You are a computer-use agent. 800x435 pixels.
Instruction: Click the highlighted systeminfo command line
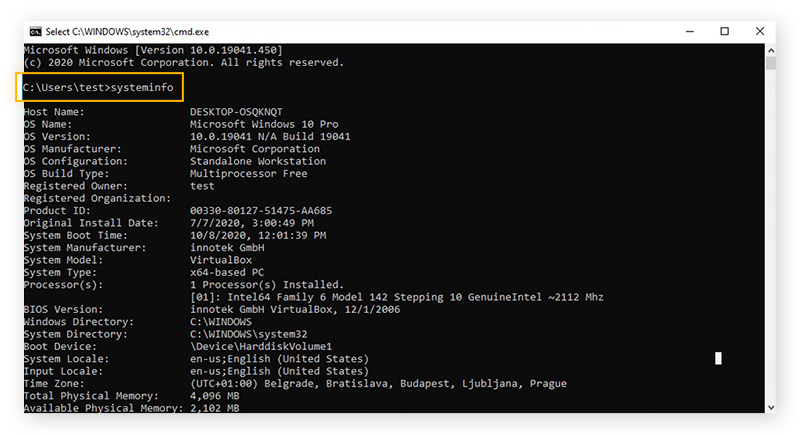98,88
